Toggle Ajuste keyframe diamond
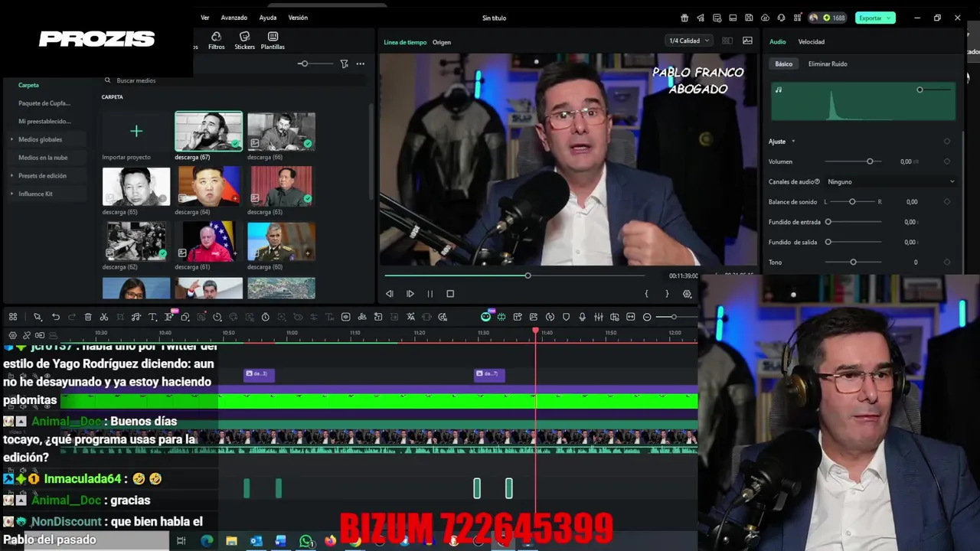The width and height of the screenshot is (980, 551). [947, 142]
